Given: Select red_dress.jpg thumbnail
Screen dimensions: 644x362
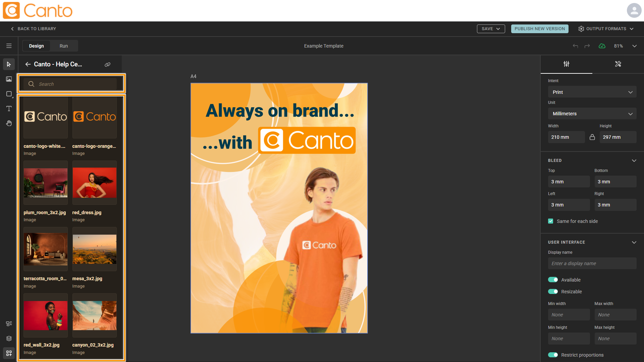Looking at the screenshot, I should click(95, 183).
